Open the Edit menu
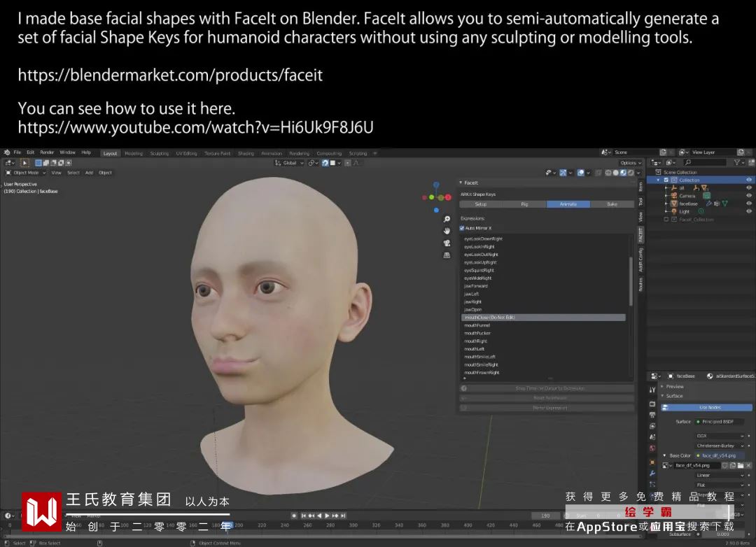 click(30, 152)
